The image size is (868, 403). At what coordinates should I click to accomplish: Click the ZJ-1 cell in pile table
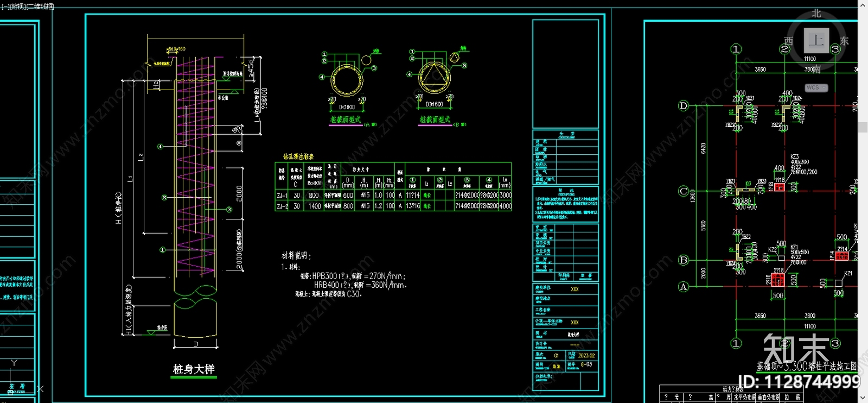pos(282,196)
